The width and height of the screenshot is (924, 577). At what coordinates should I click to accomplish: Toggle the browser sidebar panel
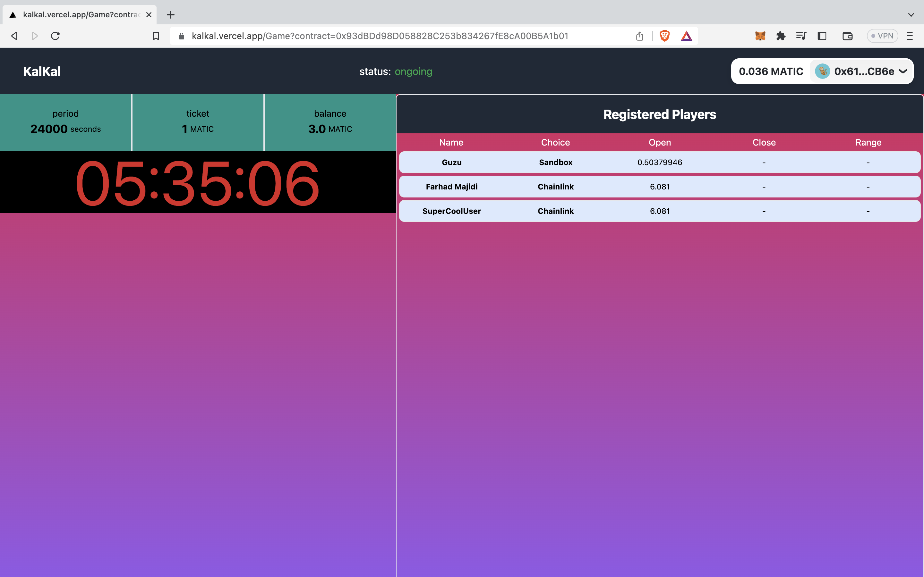pos(822,36)
